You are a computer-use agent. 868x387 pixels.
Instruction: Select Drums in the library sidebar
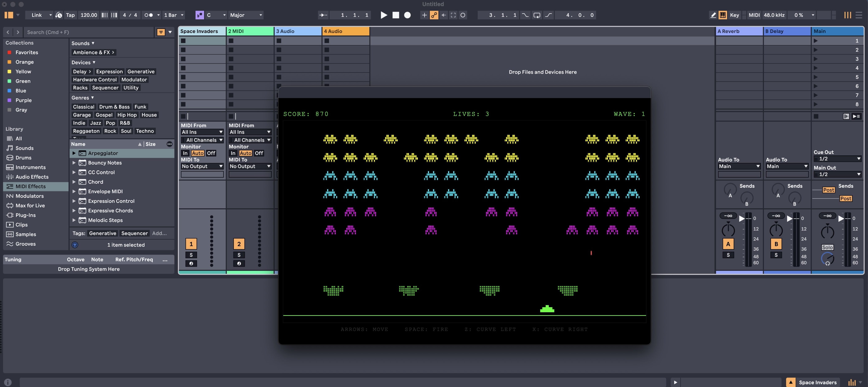tap(23, 158)
